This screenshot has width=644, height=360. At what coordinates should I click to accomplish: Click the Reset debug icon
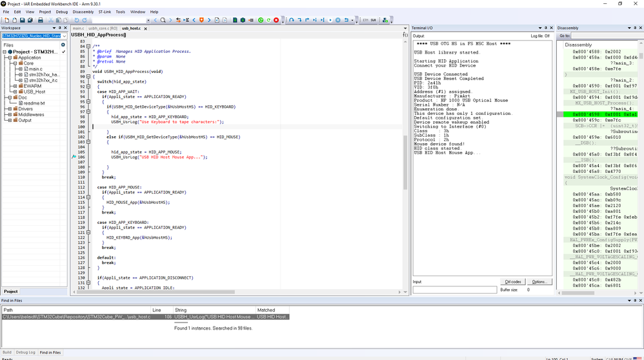tap(346, 20)
